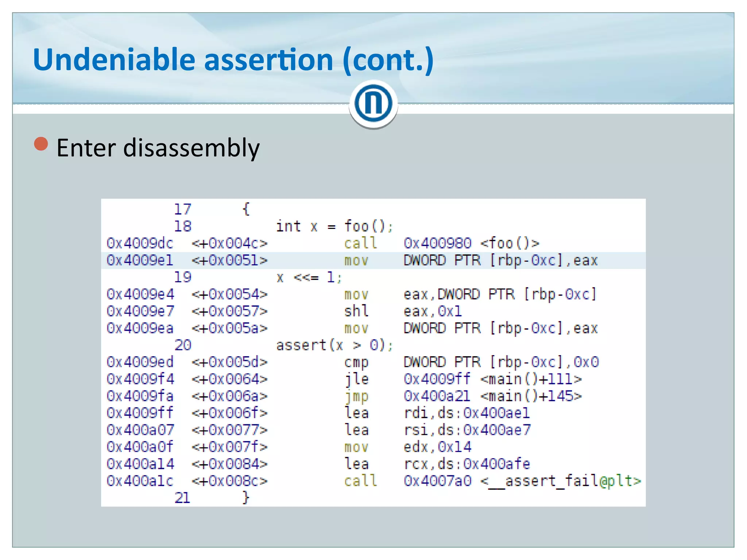Click source line 'assert(x > 0);'
The height and width of the screenshot is (560, 747).
[x=334, y=345]
